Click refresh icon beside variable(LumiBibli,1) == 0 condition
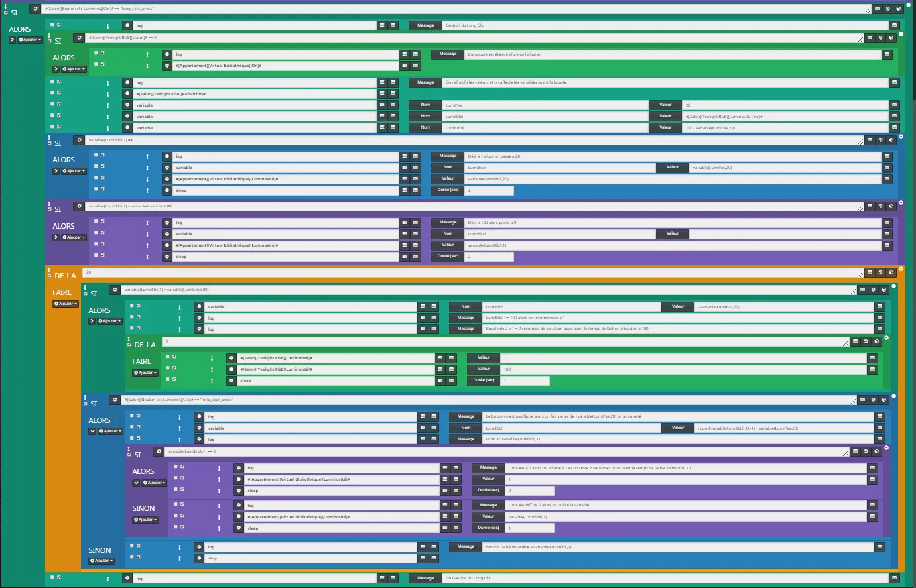Viewport: 916px width, 588px height. (x=158, y=451)
